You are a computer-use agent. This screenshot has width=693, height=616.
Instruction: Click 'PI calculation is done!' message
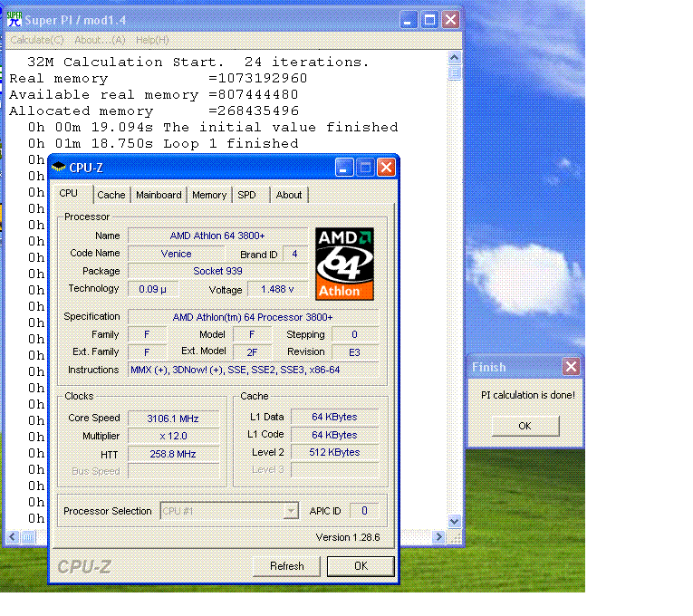528,395
